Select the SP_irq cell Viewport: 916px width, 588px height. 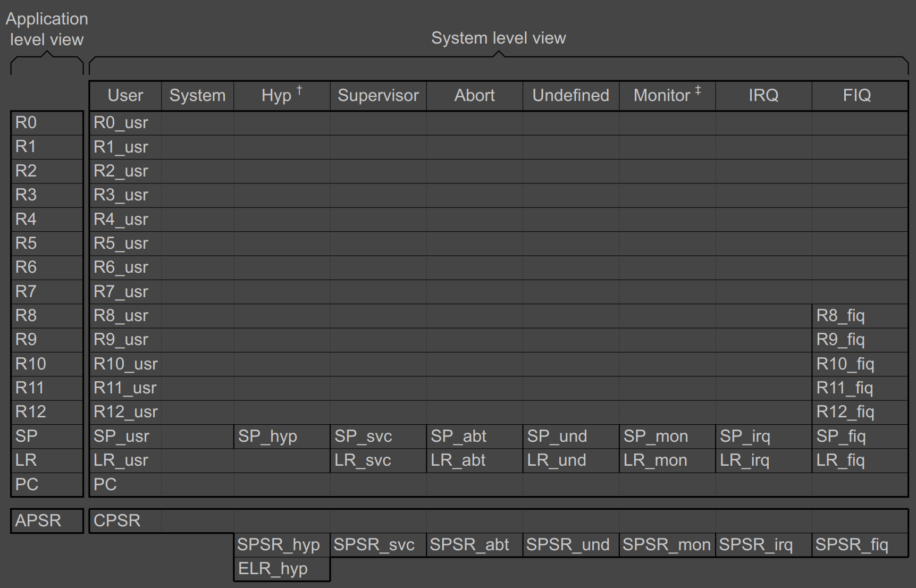coord(763,436)
